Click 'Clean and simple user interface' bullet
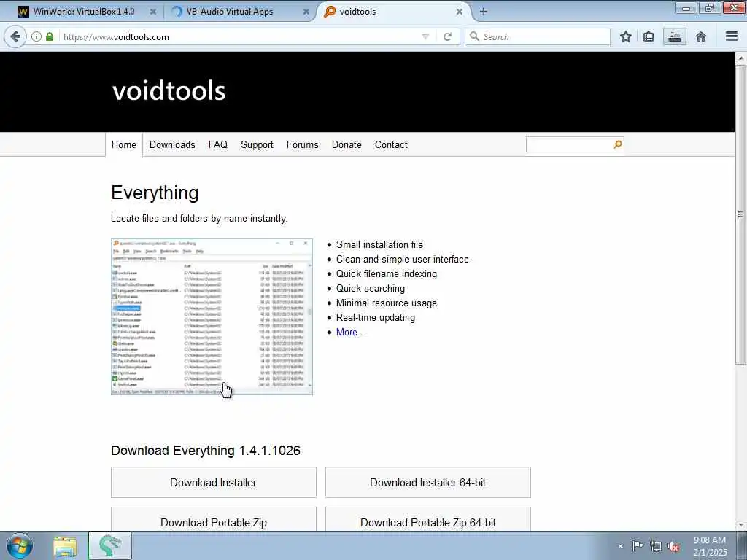The width and height of the screenshot is (747, 560). (x=402, y=259)
